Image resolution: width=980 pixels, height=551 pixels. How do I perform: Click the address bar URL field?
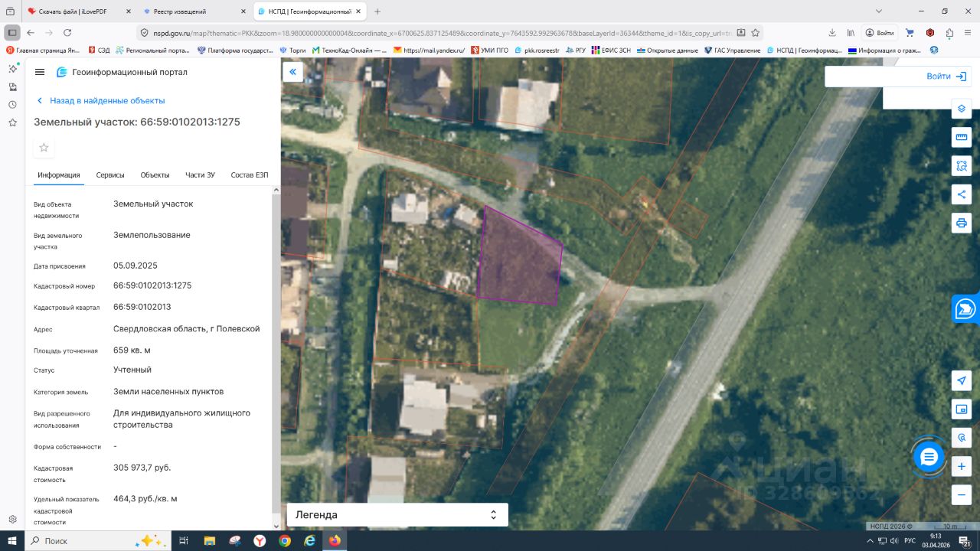[443, 33]
